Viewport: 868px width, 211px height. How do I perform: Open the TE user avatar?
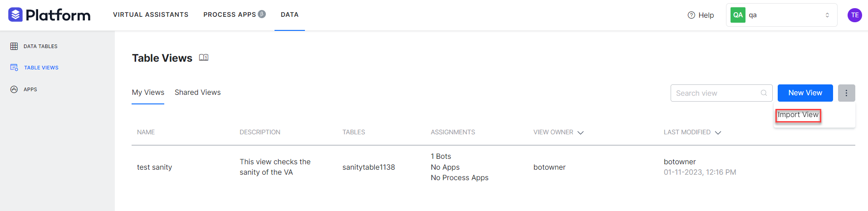pyautogui.click(x=854, y=15)
